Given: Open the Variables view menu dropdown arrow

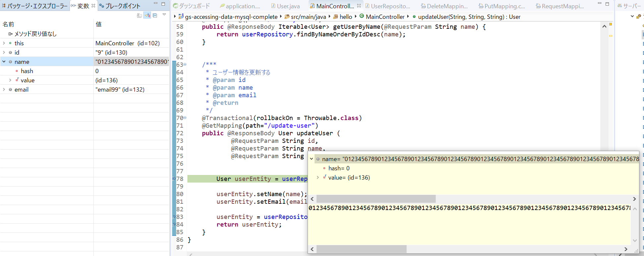Looking at the screenshot, I should 164,15.
